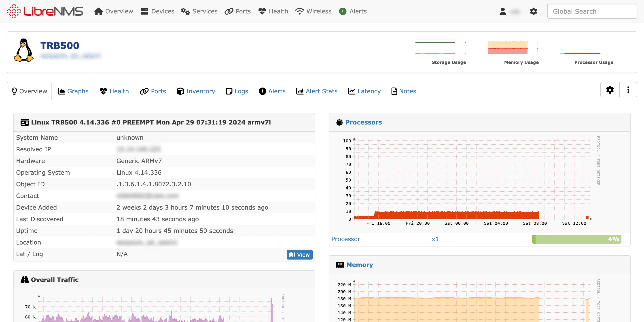Click the Memory module icon
Image resolution: width=644 pixels, height=322 pixels.
[x=340, y=265]
